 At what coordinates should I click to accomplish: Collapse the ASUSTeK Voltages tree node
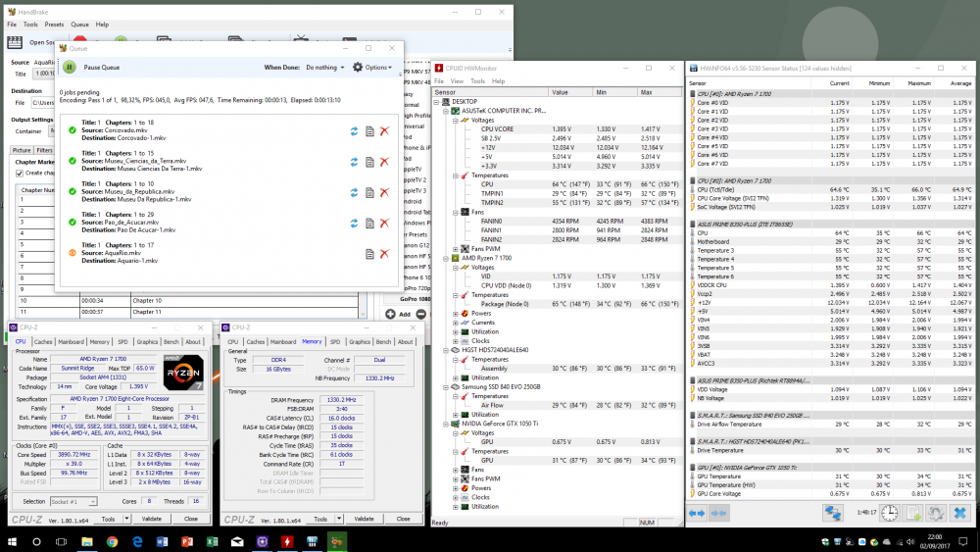coord(456,120)
